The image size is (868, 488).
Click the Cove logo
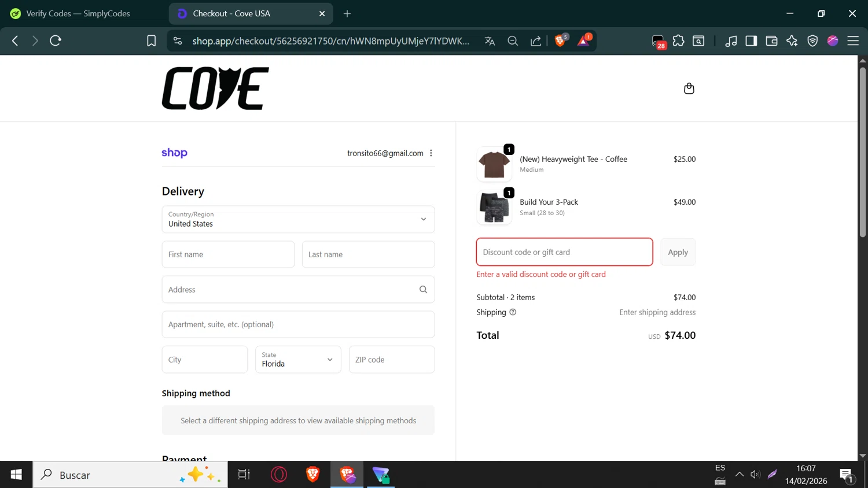215,88
